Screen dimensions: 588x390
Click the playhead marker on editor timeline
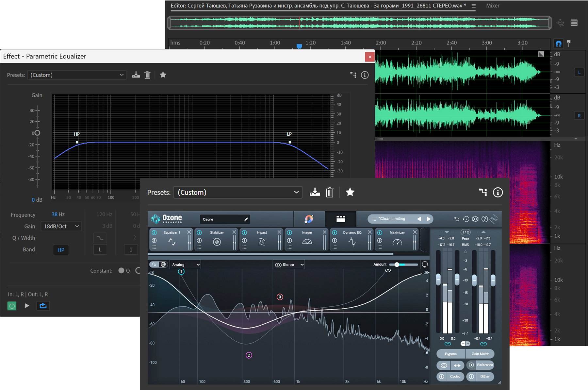click(x=299, y=46)
